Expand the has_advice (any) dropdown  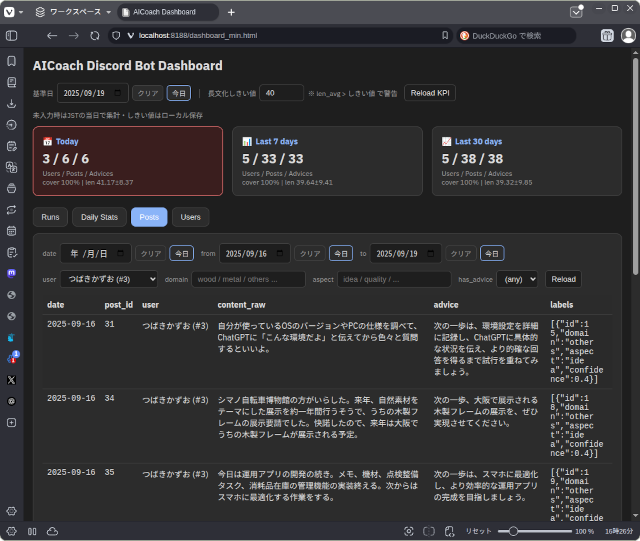point(517,280)
